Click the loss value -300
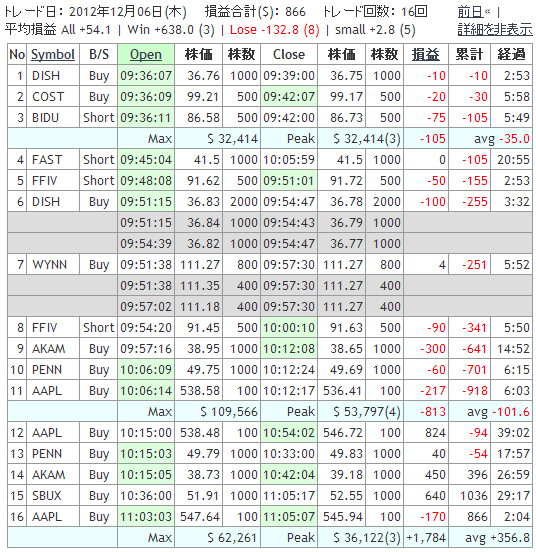The height and width of the screenshot is (552, 536). click(x=433, y=349)
